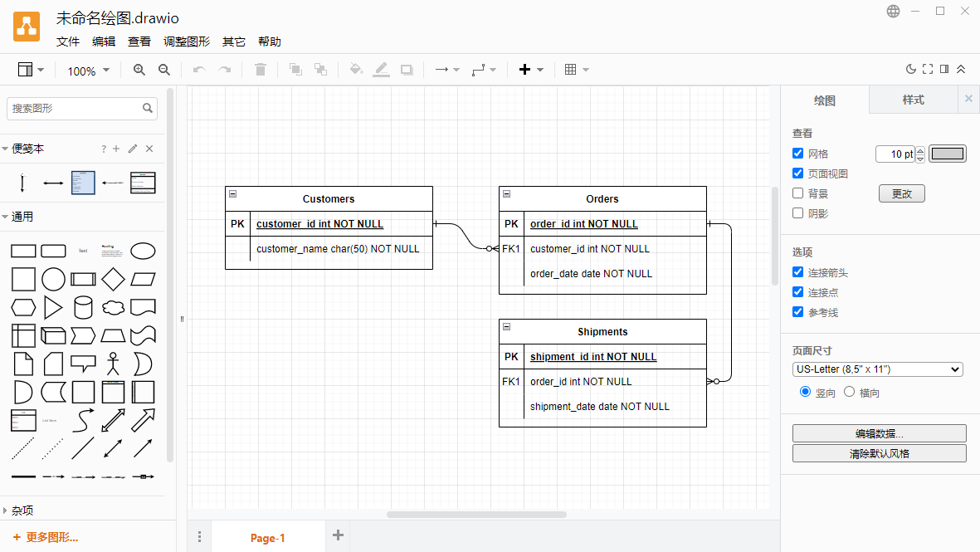The width and height of the screenshot is (980, 552).
Task: Click the zoom out magnifier icon
Action: click(x=164, y=71)
